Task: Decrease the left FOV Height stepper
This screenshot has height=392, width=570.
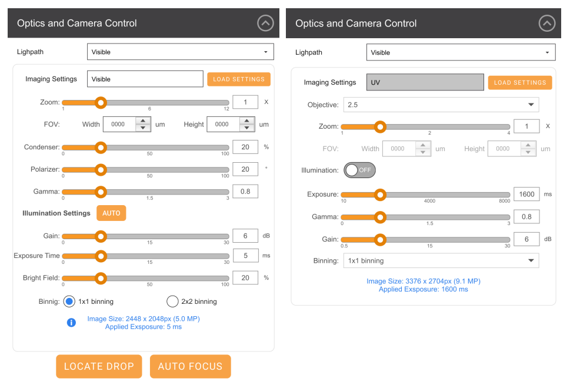Action: point(247,128)
